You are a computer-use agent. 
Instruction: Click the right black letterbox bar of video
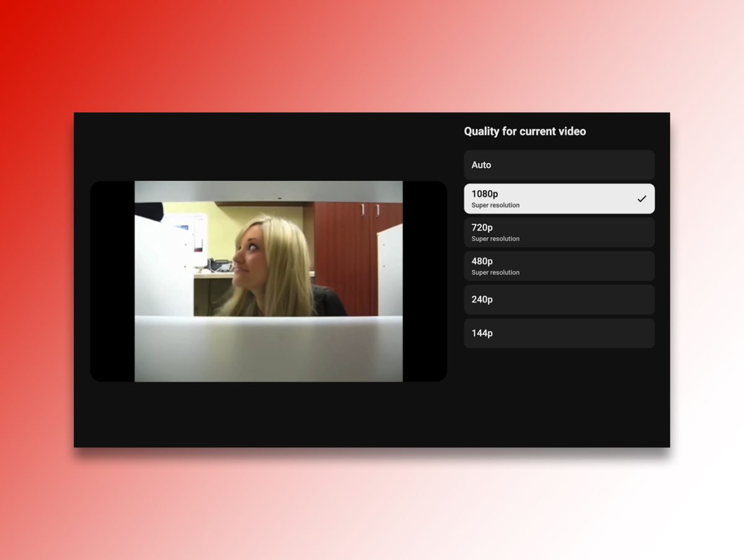tap(425, 281)
